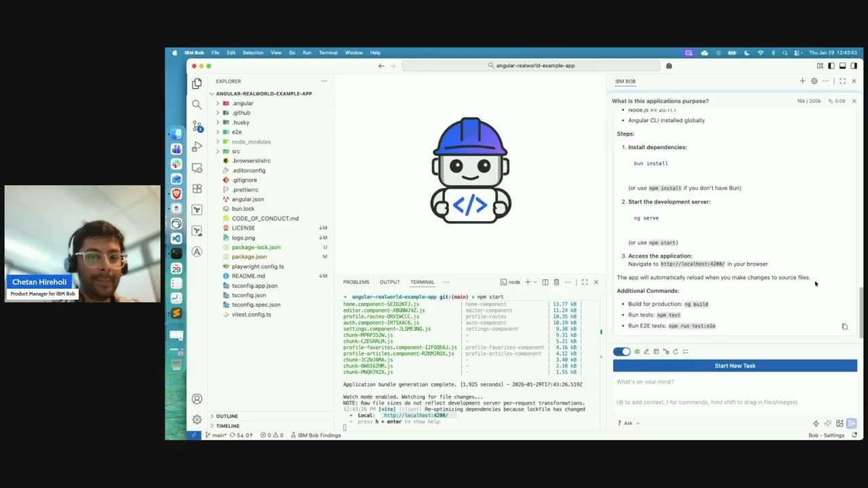868x488 pixels.
Task: Open the Terminal menu in menu bar
Action: 328,52
